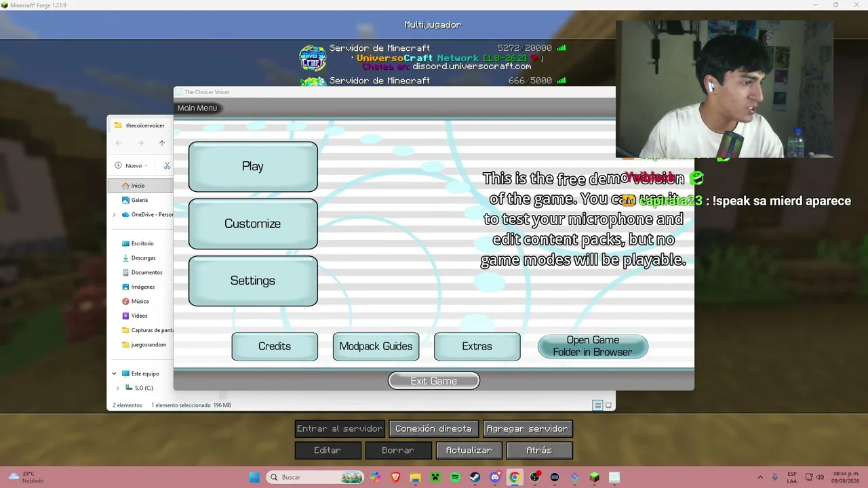The height and width of the screenshot is (488, 868).
Task: Collapse the Este equipo tree node
Action: pos(114,373)
